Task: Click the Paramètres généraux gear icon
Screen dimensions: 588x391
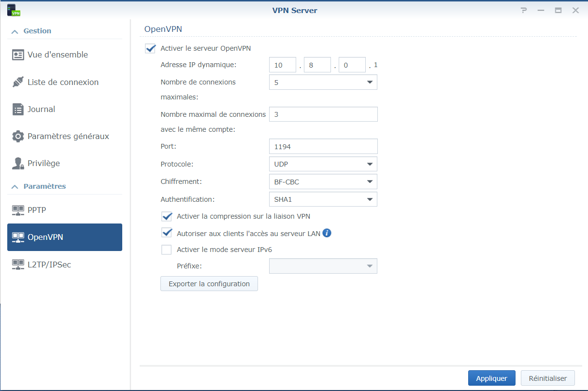Action: [18, 136]
